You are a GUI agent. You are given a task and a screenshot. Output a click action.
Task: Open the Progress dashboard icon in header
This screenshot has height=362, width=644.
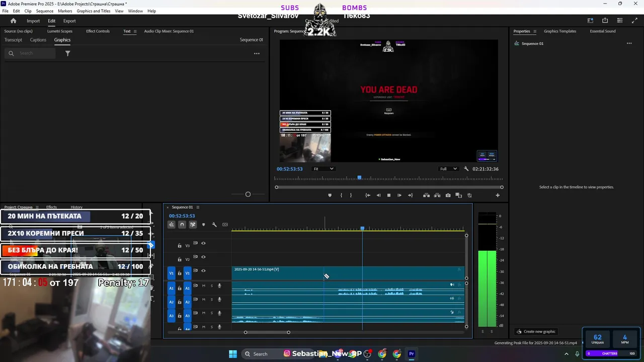coord(620,21)
